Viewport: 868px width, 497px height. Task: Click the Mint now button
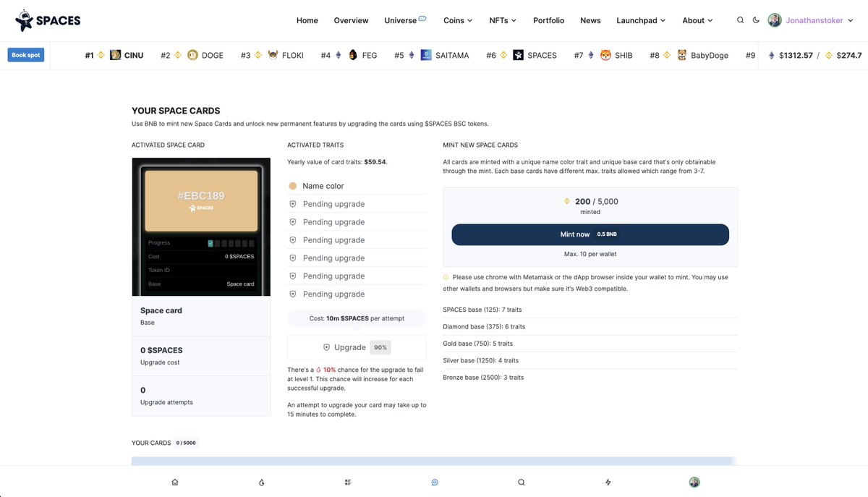coord(590,234)
